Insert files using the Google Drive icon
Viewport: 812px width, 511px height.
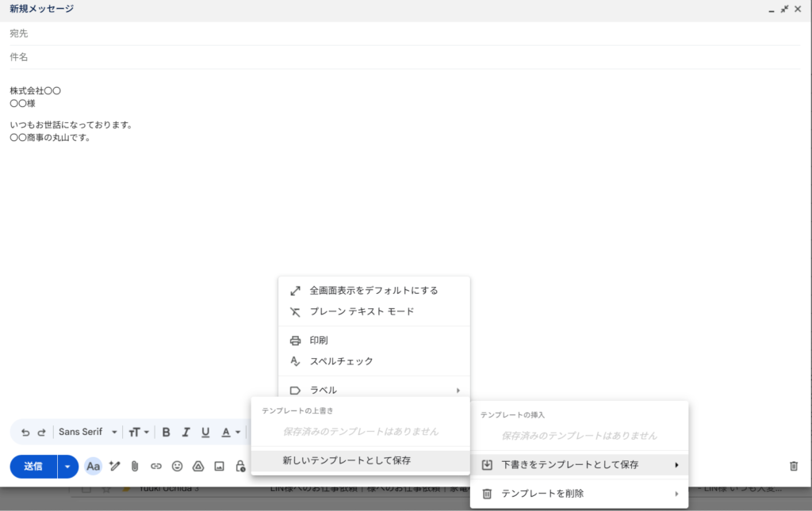pos(198,467)
